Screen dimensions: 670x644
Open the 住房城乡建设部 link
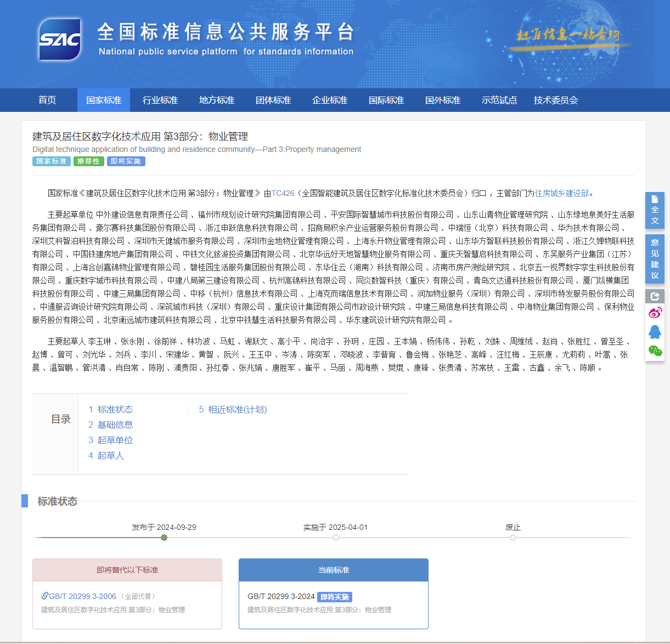(x=561, y=193)
